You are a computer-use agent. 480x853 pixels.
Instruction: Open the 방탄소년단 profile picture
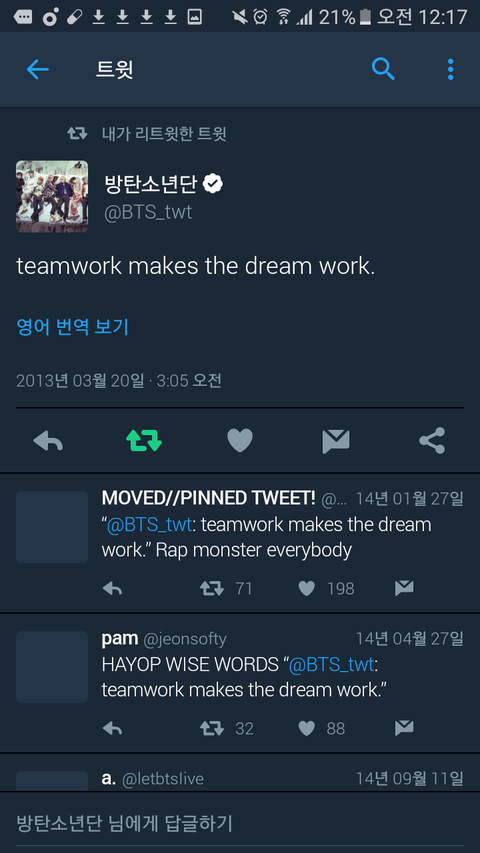tap(52, 196)
